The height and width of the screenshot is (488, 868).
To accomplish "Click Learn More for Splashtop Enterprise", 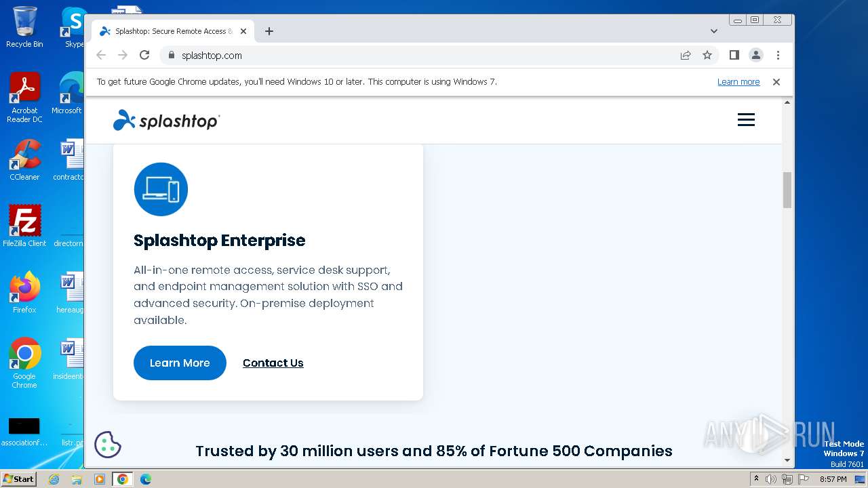I will pos(180,363).
